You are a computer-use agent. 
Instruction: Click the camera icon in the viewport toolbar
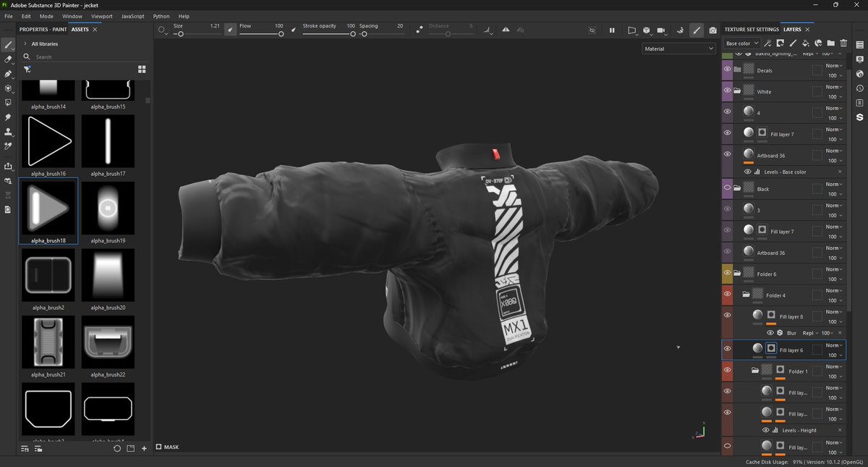[x=713, y=30]
